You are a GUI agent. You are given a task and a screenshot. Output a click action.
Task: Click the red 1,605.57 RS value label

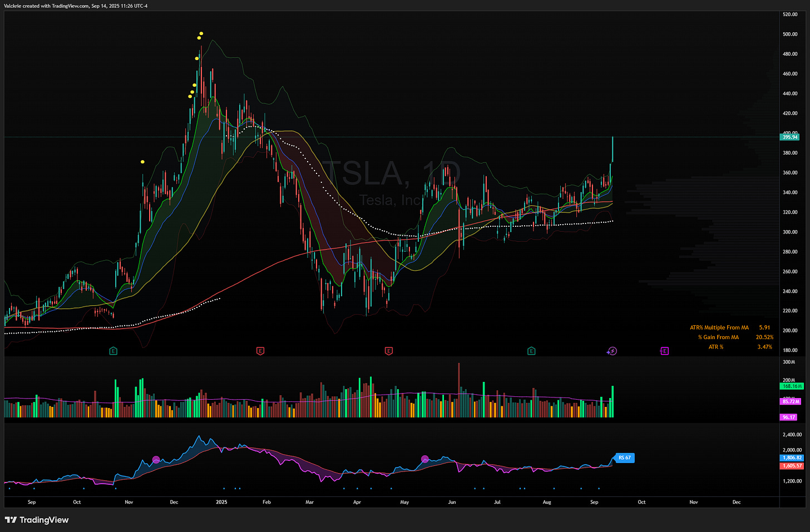pos(792,466)
